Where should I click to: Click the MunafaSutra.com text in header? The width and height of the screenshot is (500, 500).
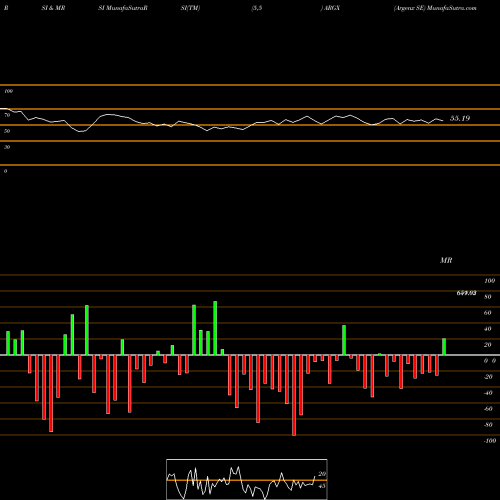click(x=452, y=8)
